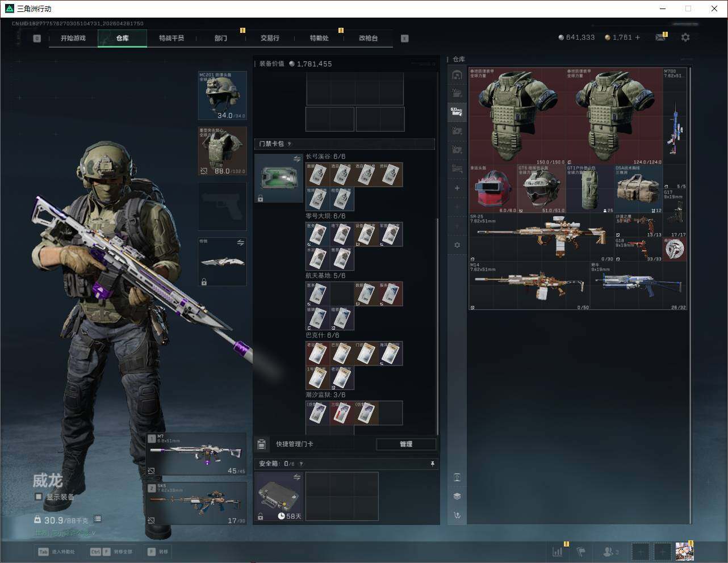Click the 进入特勤处 hint button
The width and height of the screenshot is (728, 563).
click(56, 551)
